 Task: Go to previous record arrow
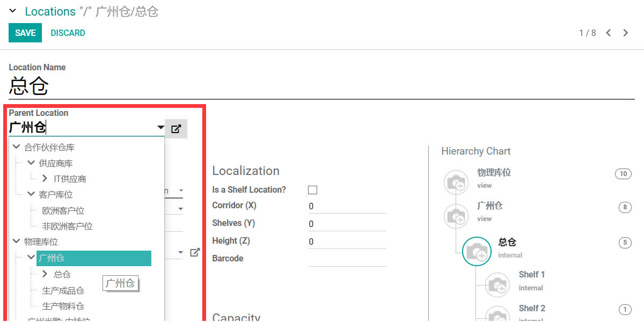click(609, 33)
